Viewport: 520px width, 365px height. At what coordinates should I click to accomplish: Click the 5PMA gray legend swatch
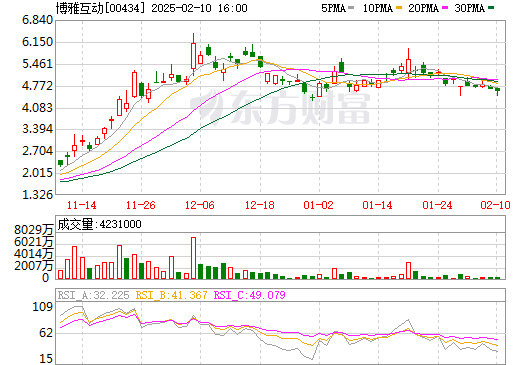click(351, 8)
